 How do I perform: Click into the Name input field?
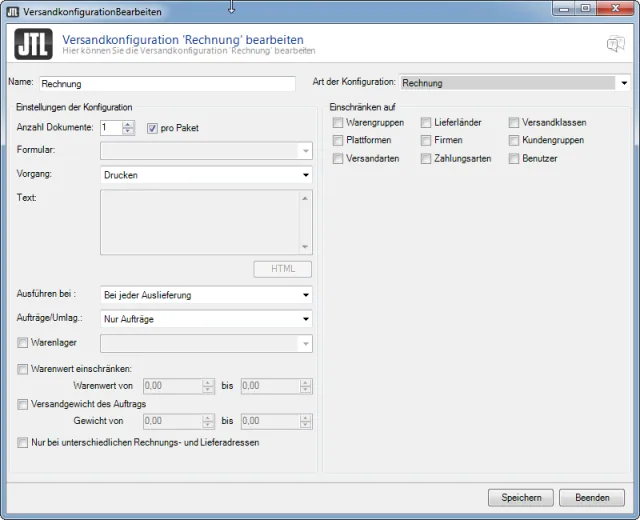[167, 84]
